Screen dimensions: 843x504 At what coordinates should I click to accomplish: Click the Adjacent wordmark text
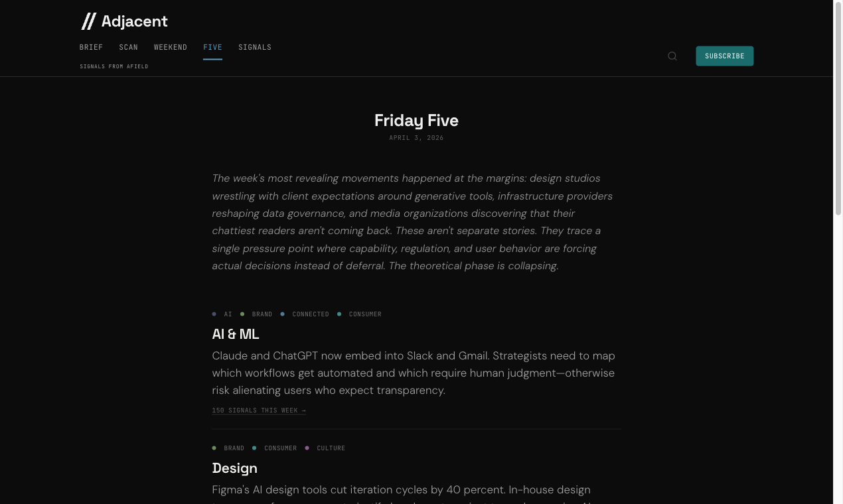[x=135, y=21]
